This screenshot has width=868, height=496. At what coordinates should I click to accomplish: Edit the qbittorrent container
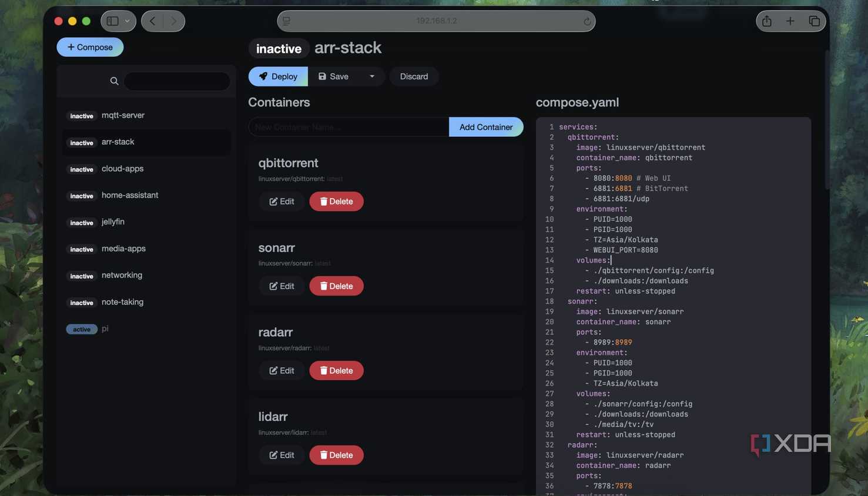click(281, 202)
